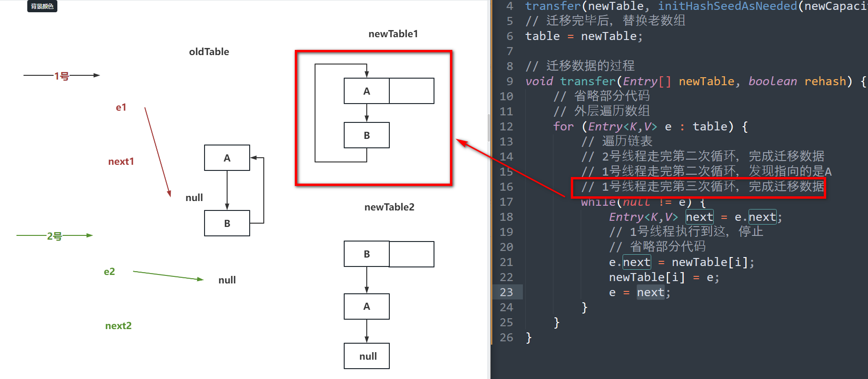The image size is (868, 379).
Task: Click the rehash parameter on line 9
Action: pyautogui.click(x=825, y=81)
